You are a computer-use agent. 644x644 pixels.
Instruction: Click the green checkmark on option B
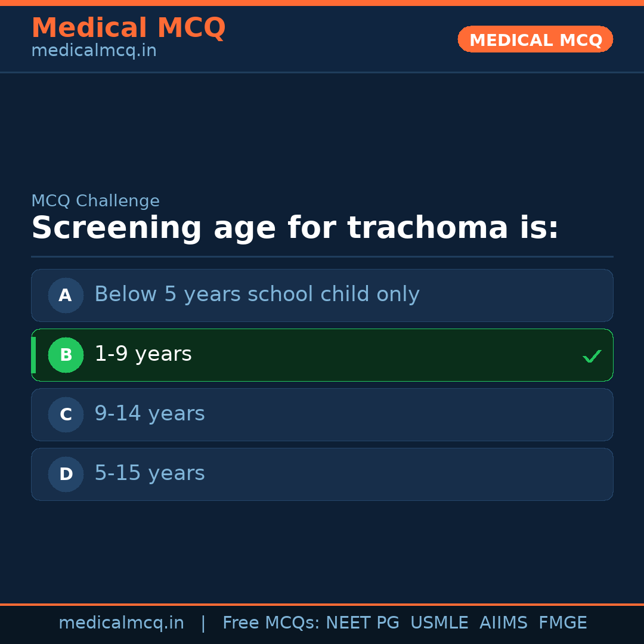pos(592,355)
